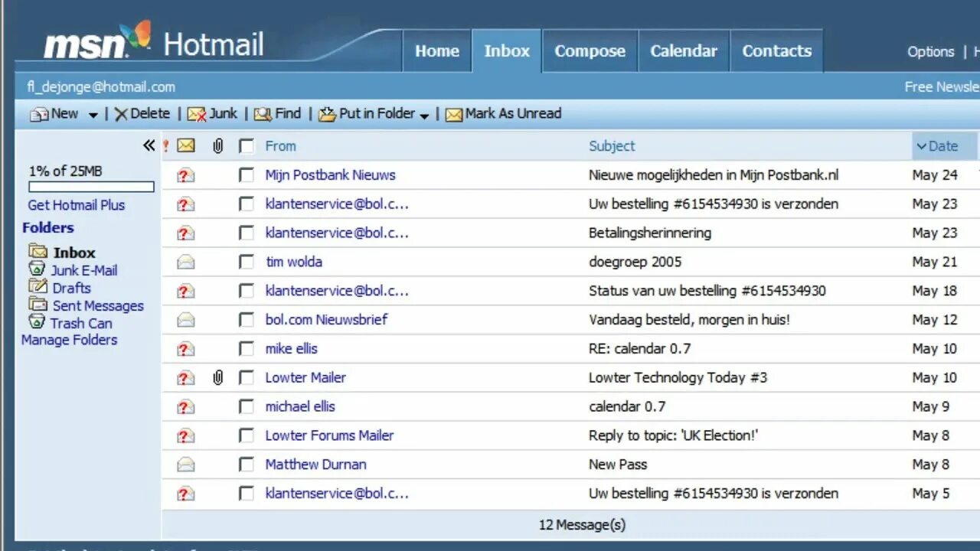The height and width of the screenshot is (551, 980).
Task: Sort messages by From column header
Action: point(280,146)
